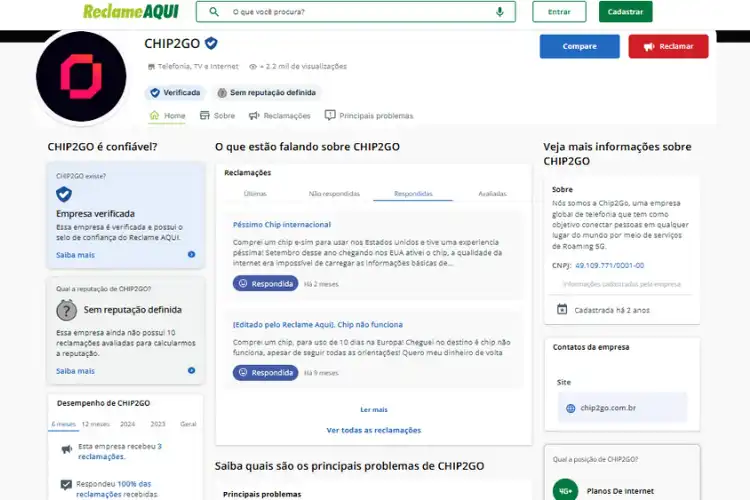This screenshot has height=500, width=750.
Task: Click the Verificada badge
Action: pos(175,92)
